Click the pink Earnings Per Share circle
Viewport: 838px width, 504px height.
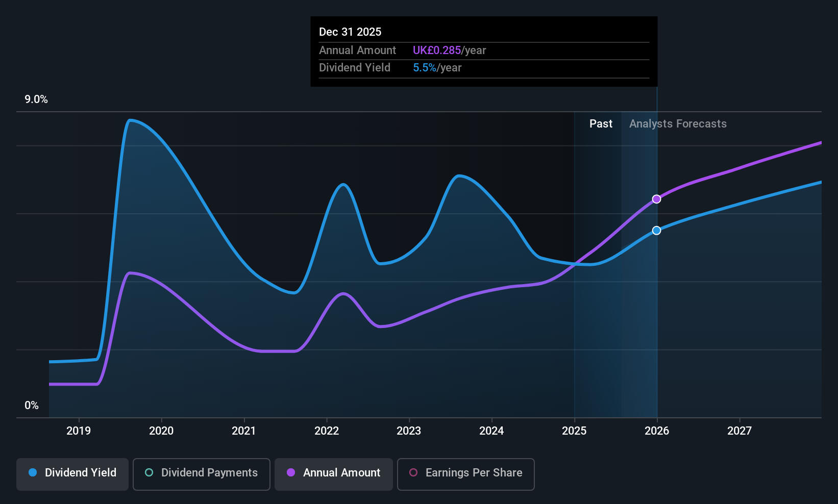[413, 472]
